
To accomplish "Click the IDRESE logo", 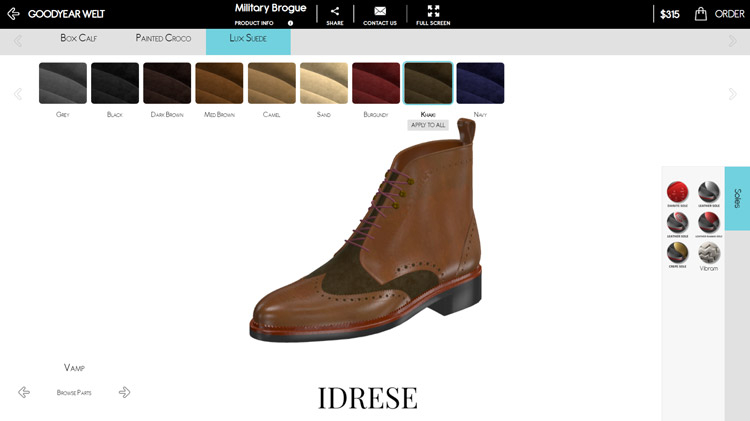I will coord(367,398).
